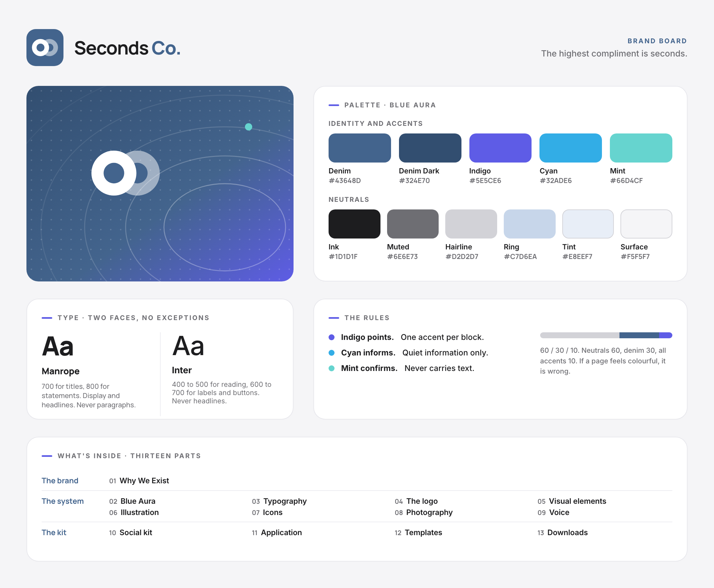Image resolution: width=714 pixels, height=588 pixels.
Task: Click the mint bullet beside Mint confirms
Action: pyautogui.click(x=332, y=368)
